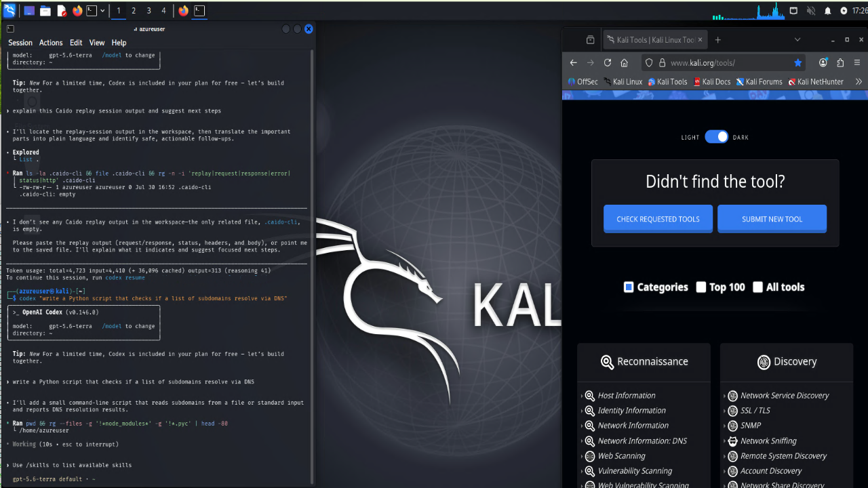Select the All tools checkbox

pyautogui.click(x=758, y=287)
